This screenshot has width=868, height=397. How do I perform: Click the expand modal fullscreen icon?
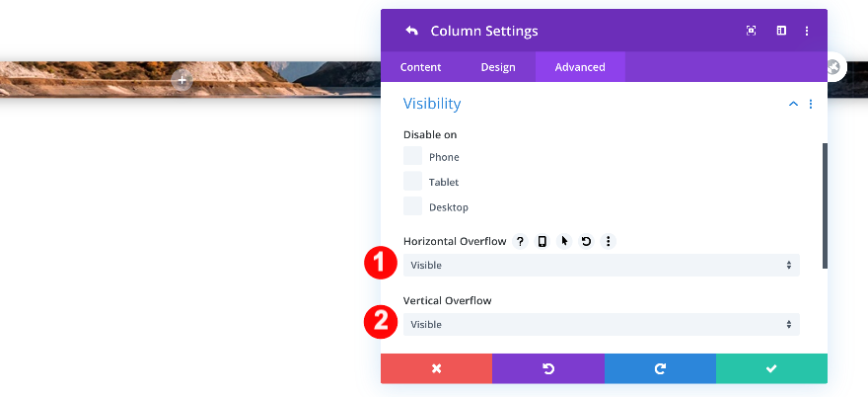(752, 32)
